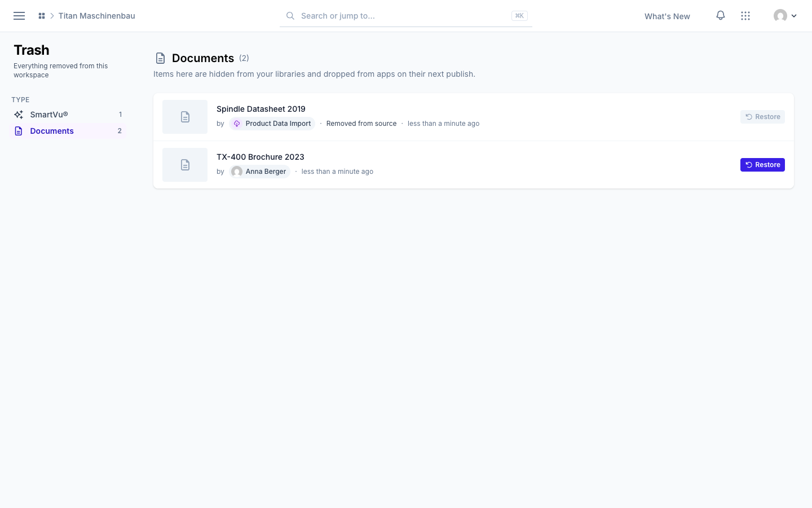Click the Documents count 2 in sidebar
The image size is (812, 508).
pos(120,131)
